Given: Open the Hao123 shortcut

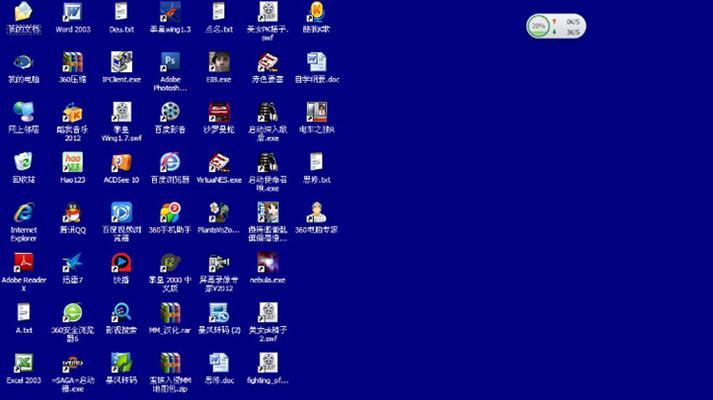Looking at the screenshot, I should coord(73,163).
